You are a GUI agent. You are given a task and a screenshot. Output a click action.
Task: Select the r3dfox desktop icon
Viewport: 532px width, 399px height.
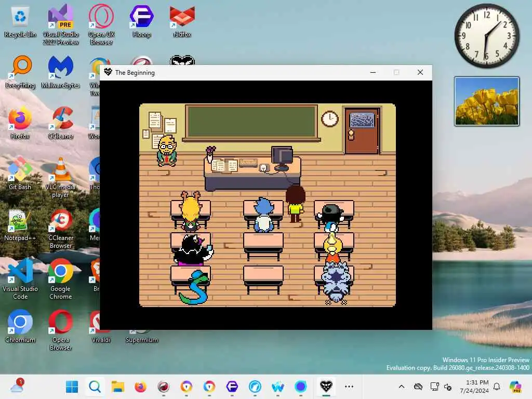pyautogui.click(x=182, y=21)
